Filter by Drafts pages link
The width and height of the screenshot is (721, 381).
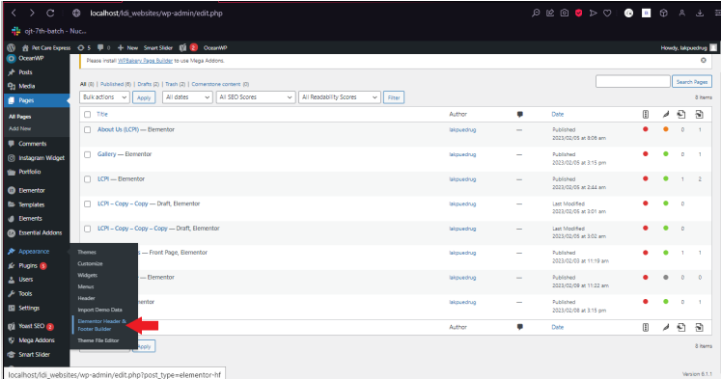[148, 84]
